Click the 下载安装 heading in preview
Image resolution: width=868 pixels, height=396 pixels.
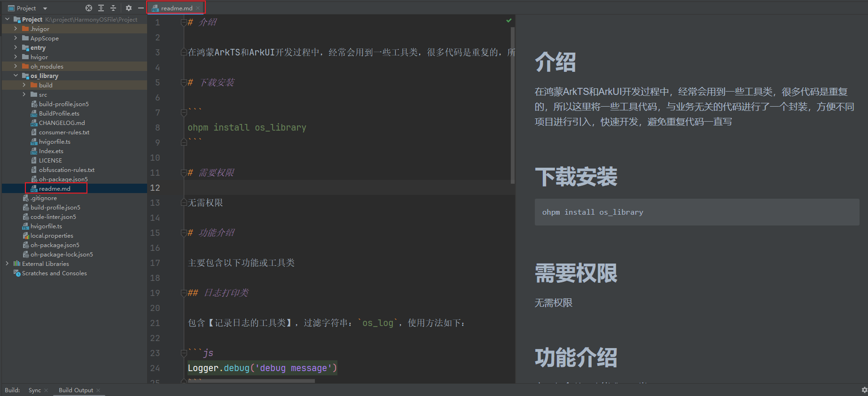tap(576, 177)
